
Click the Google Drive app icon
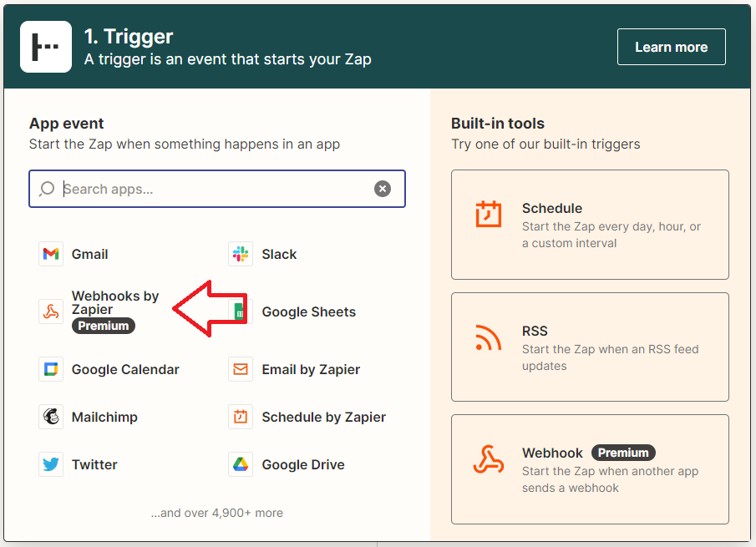(x=241, y=464)
